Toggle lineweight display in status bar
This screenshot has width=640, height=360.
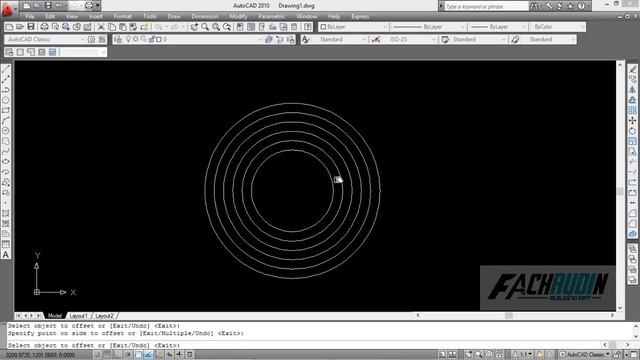coord(180,355)
